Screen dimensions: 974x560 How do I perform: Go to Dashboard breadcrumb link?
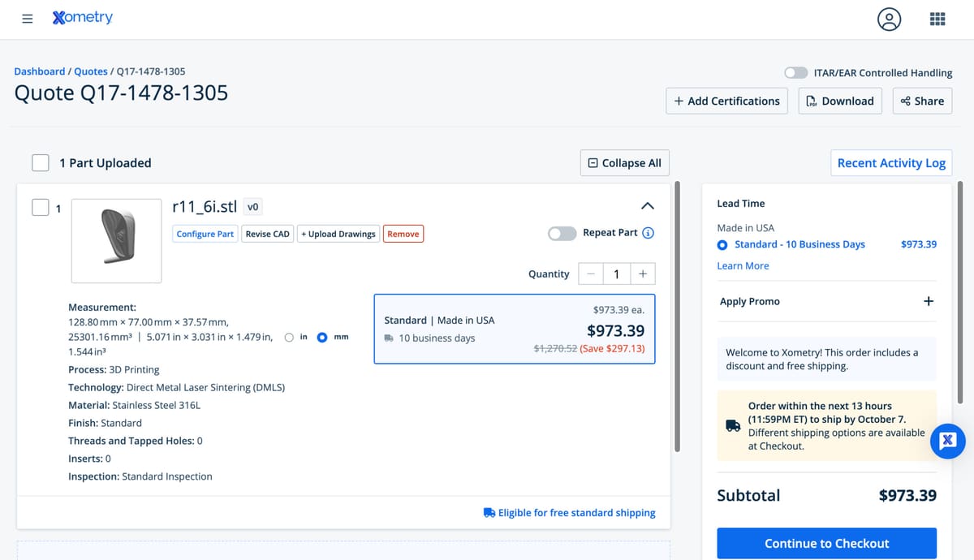pyautogui.click(x=40, y=71)
